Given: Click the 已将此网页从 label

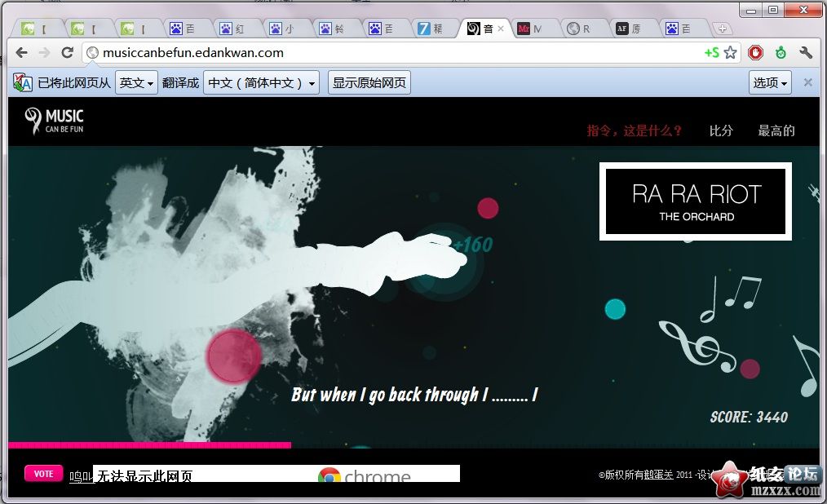Looking at the screenshot, I should (74, 82).
